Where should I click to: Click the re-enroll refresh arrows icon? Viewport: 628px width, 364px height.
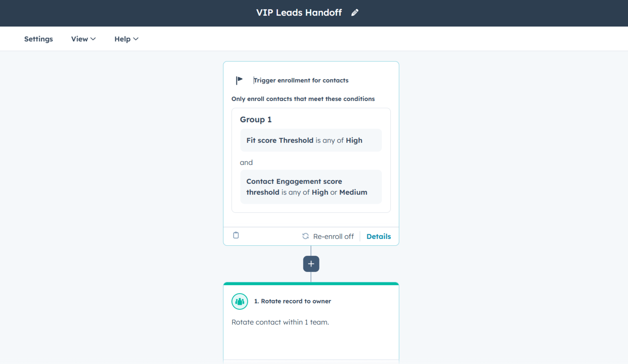[x=305, y=236]
